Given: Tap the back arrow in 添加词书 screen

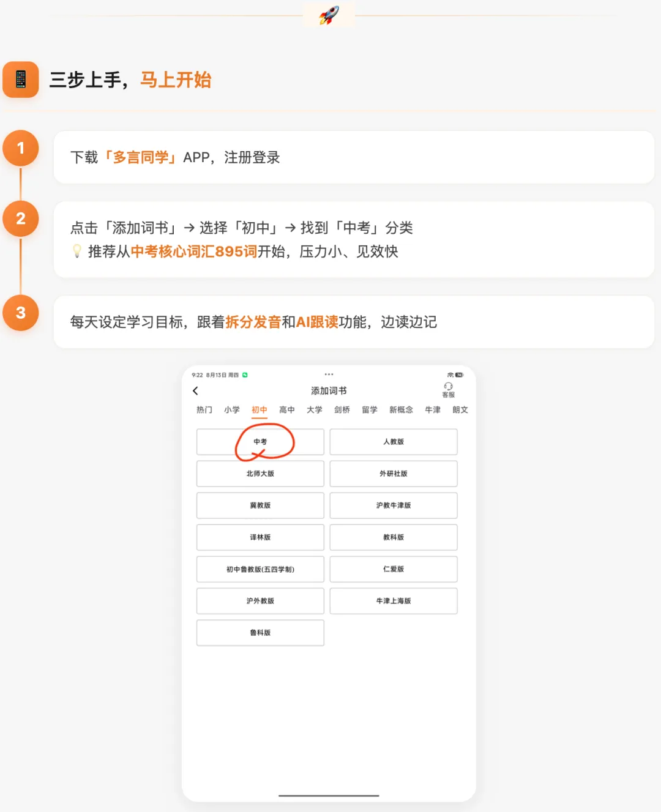Looking at the screenshot, I should pos(195,390).
